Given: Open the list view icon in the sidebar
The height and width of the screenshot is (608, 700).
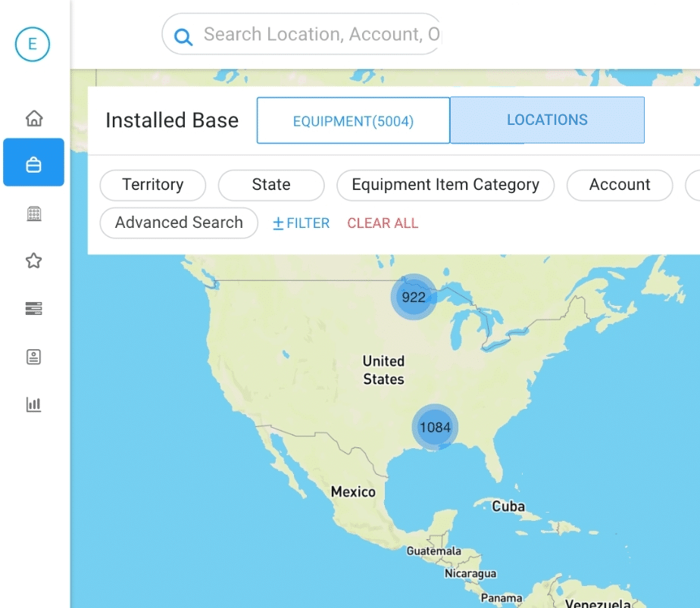Looking at the screenshot, I should click(33, 308).
